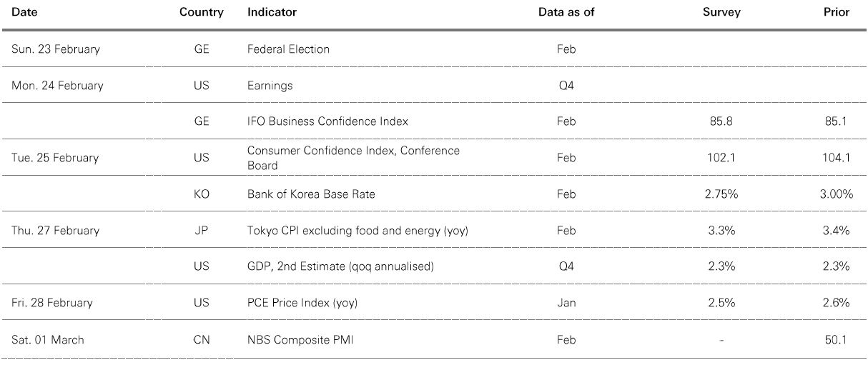Click the Indicator column header
Image resolution: width=868 pixels, height=365 pixels.
click(x=272, y=12)
